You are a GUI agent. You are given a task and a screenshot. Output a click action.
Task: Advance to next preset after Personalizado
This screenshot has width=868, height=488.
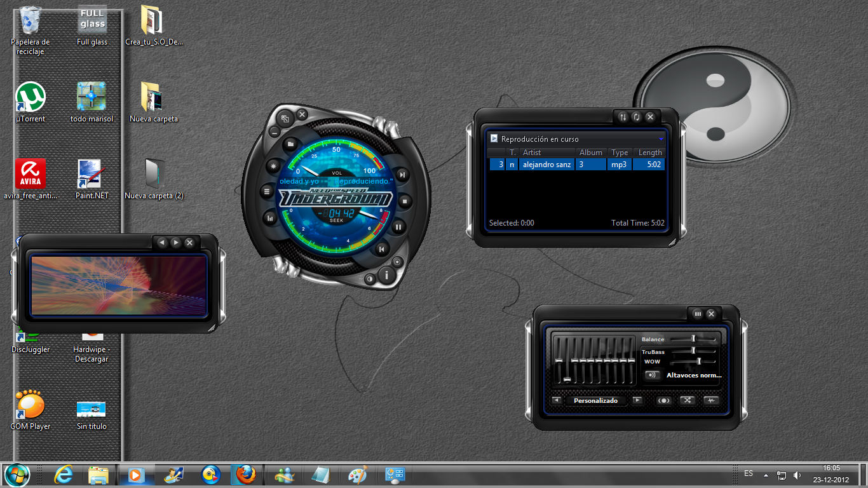point(637,400)
